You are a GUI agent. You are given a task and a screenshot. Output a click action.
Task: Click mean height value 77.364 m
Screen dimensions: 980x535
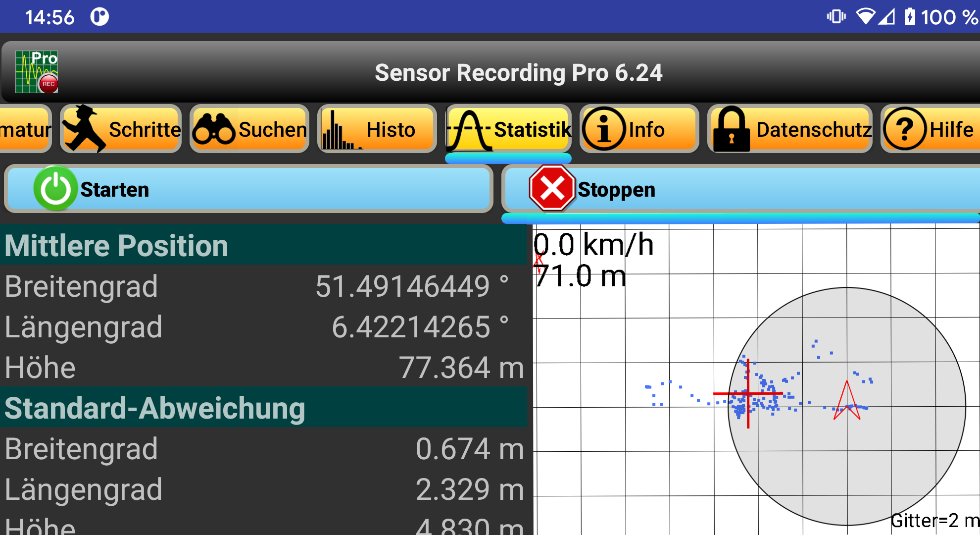461,368
